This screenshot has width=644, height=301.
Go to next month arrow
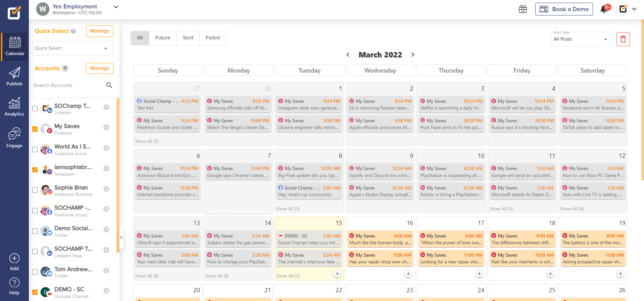[413, 55]
